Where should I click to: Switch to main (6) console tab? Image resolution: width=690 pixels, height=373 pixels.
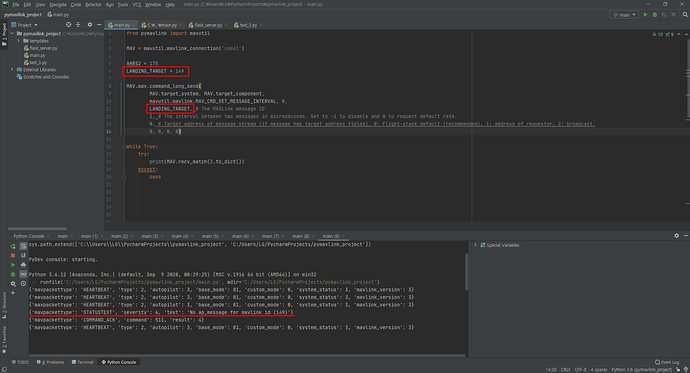[240, 236]
